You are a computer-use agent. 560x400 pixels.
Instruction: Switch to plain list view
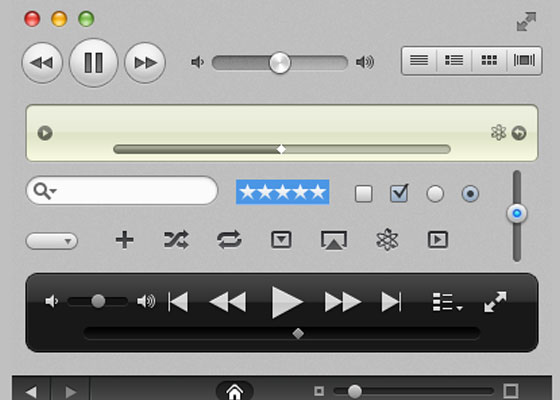coord(419,60)
